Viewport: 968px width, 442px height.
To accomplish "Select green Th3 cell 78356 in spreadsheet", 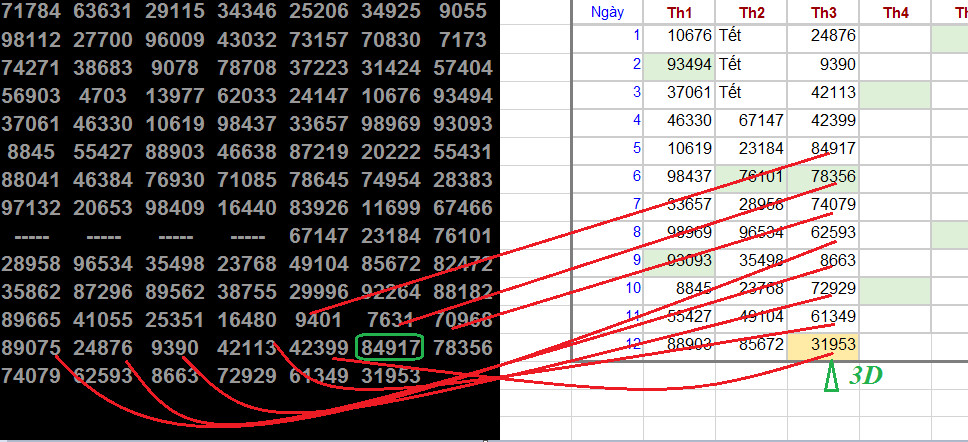I will click(x=824, y=177).
